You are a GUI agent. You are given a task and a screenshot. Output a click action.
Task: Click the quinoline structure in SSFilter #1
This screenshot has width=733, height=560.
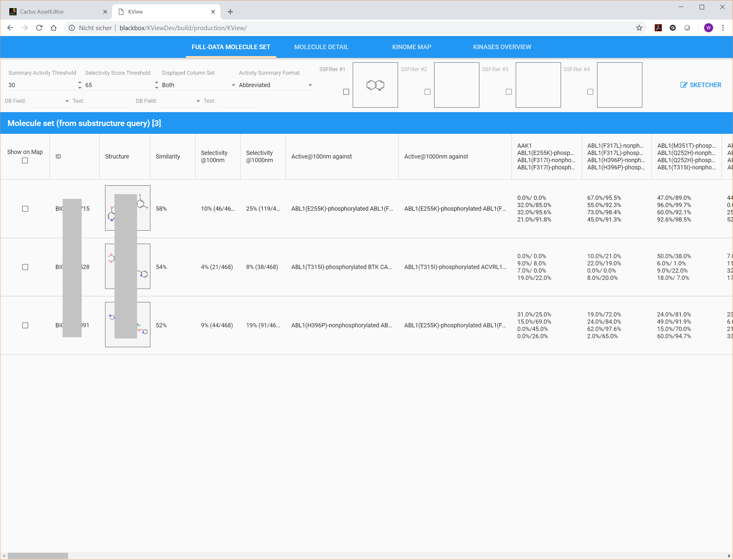point(375,85)
